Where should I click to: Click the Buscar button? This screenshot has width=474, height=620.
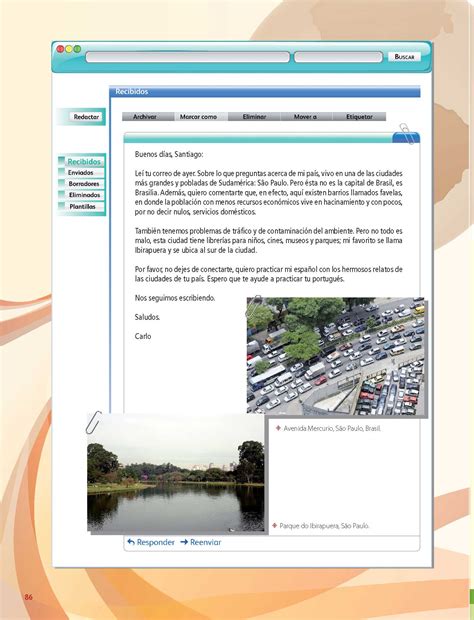404,57
